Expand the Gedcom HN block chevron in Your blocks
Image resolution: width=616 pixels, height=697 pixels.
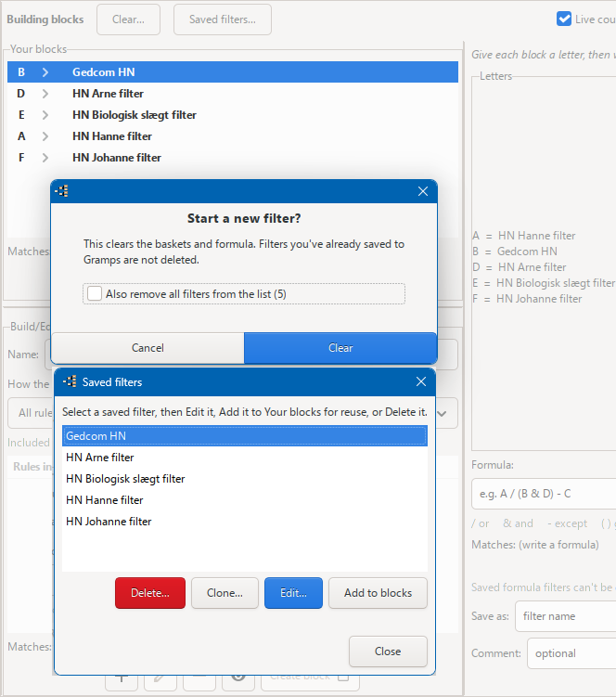coord(45,72)
